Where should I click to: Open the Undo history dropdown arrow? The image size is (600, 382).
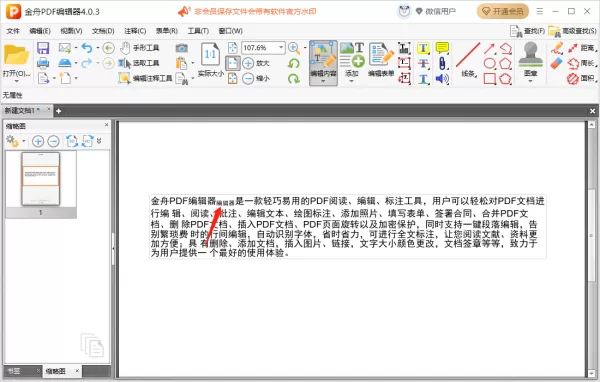(x=98, y=48)
